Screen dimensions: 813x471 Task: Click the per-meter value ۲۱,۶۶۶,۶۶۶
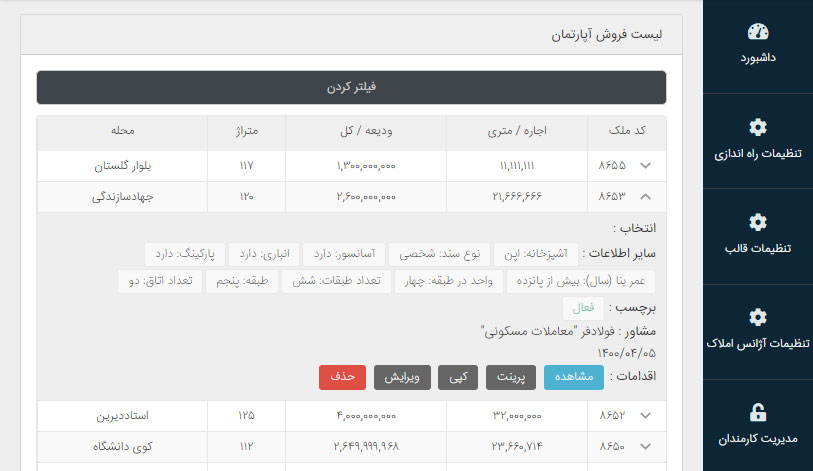pos(517,197)
